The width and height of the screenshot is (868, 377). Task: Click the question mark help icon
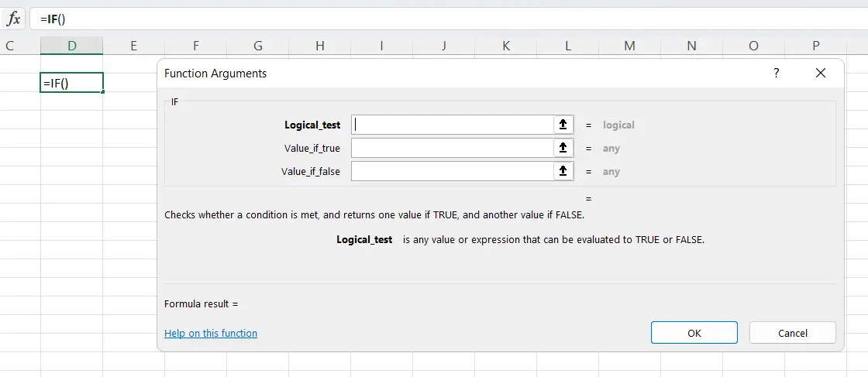tap(776, 73)
